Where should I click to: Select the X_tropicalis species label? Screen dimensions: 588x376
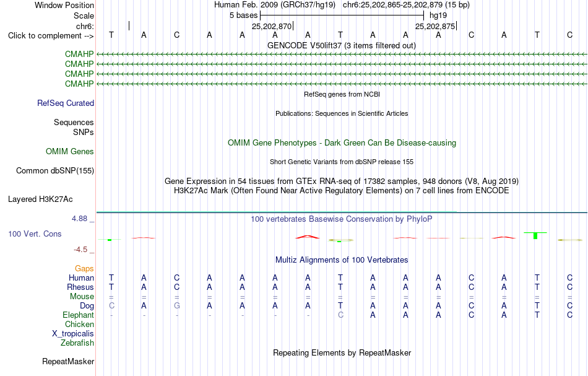pos(73,334)
